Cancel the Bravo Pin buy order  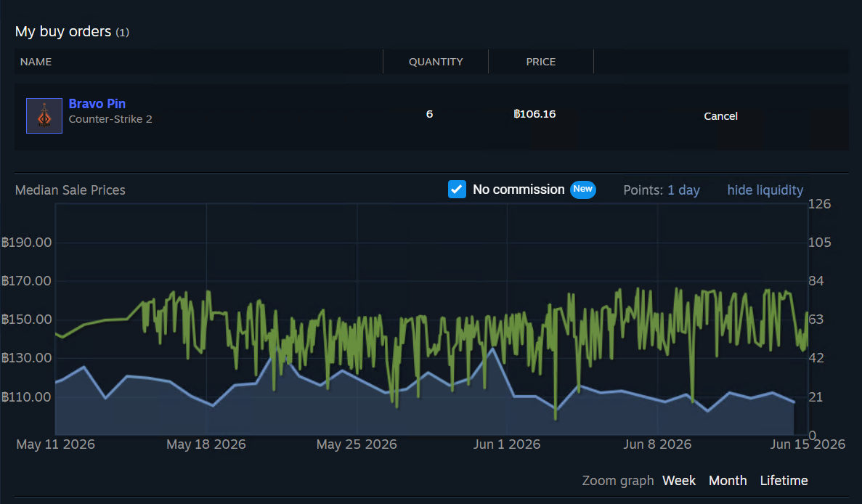pyautogui.click(x=720, y=116)
